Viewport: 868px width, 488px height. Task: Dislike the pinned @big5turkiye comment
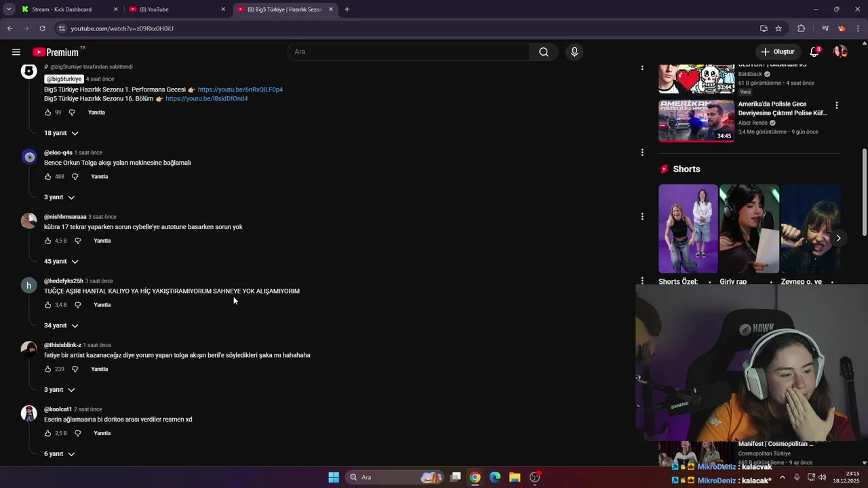pyautogui.click(x=72, y=113)
